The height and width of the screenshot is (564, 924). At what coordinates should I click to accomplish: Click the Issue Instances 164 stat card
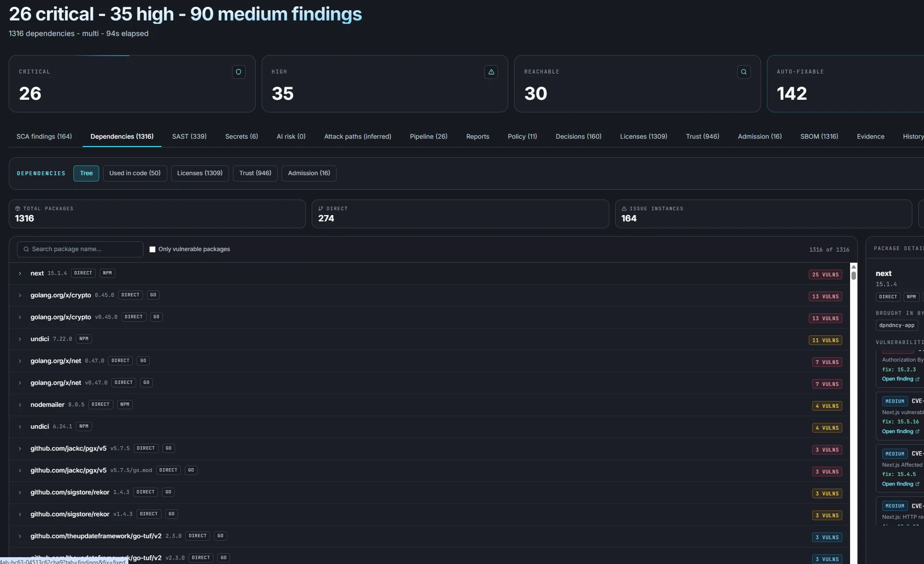pyautogui.click(x=764, y=214)
